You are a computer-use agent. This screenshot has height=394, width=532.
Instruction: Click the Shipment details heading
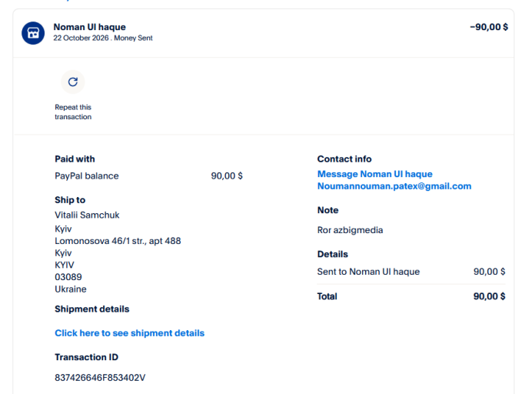(92, 309)
